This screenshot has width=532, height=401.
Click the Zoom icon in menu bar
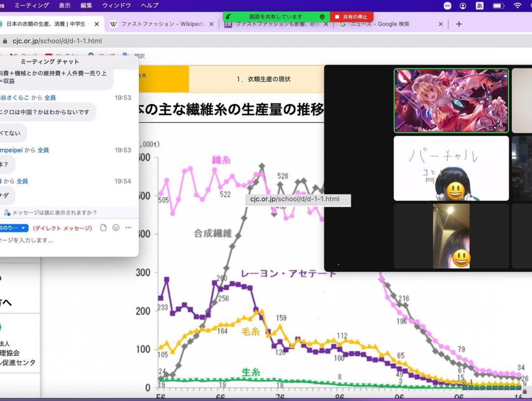click(447, 5)
